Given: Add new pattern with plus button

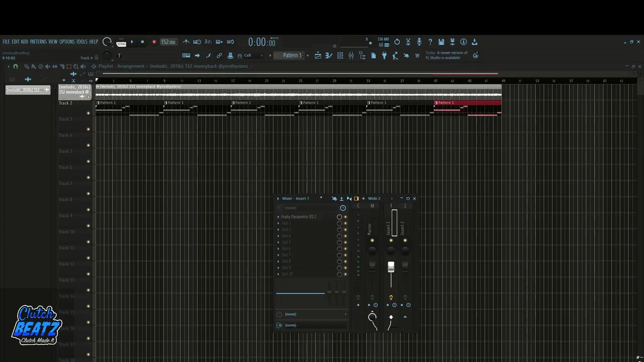Looking at the screenshot, I should pos(307,55).
